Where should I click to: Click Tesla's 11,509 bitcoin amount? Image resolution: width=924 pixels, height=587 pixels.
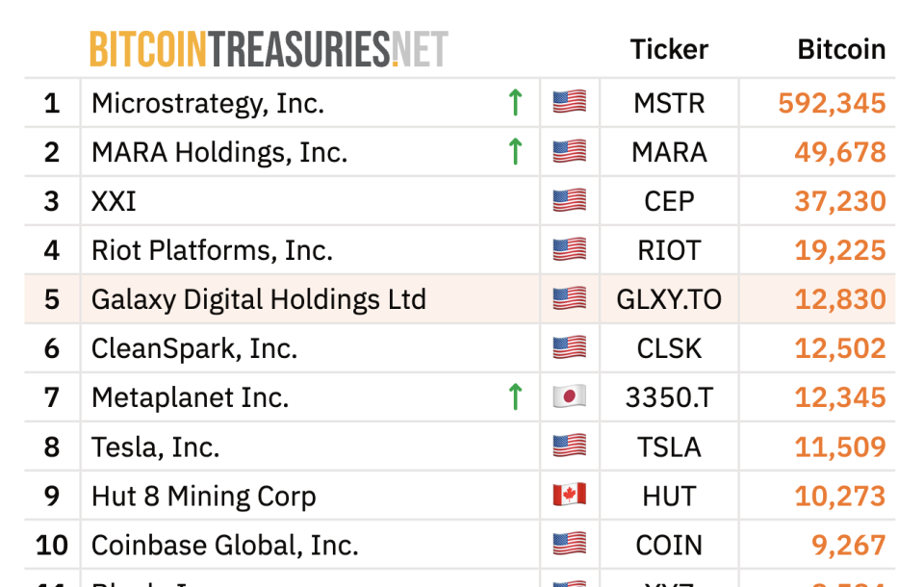(839, 447)
